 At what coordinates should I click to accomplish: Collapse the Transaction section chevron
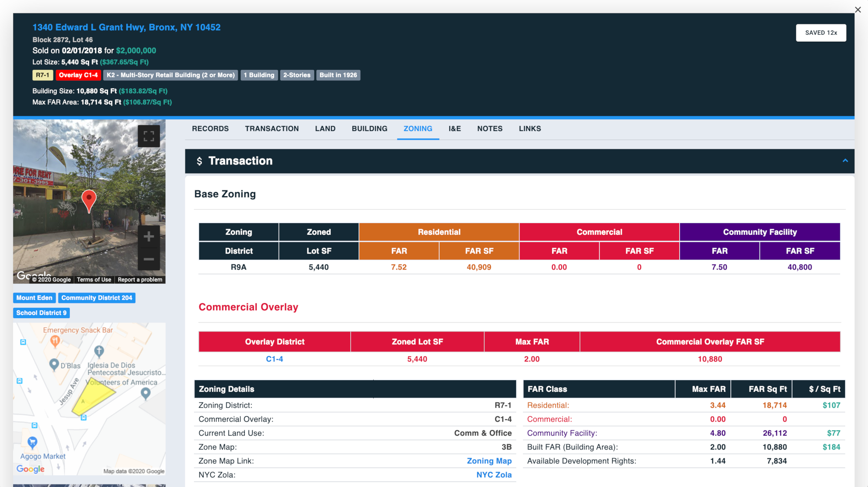pos(845,161)
